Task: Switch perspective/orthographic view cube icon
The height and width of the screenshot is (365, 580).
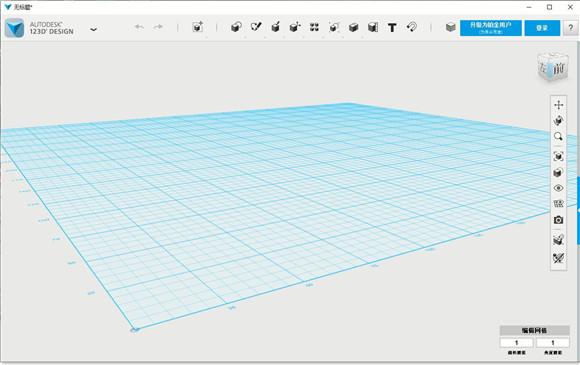Action: coord(559,172)
